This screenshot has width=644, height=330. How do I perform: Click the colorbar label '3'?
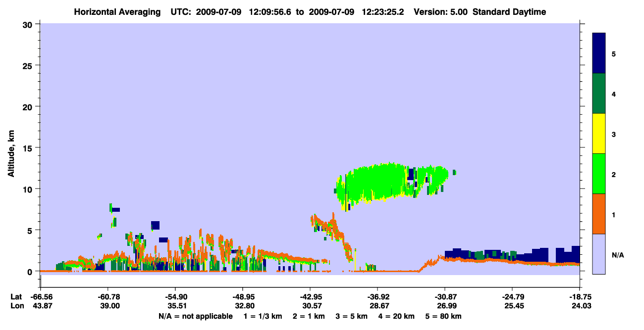tap(614, 135)
